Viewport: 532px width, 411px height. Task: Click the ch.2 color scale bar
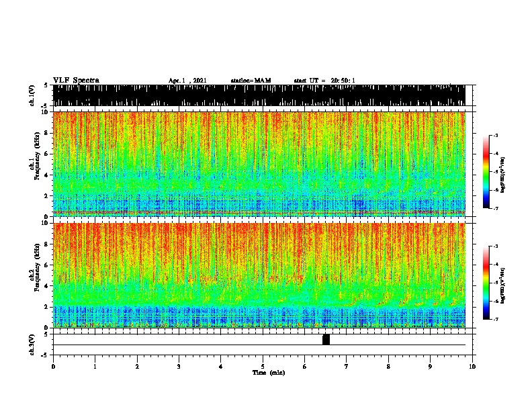point(486,283)
